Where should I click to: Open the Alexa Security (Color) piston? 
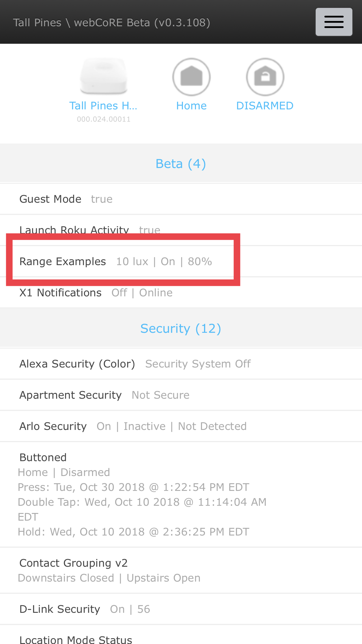[x=181, y=364]
